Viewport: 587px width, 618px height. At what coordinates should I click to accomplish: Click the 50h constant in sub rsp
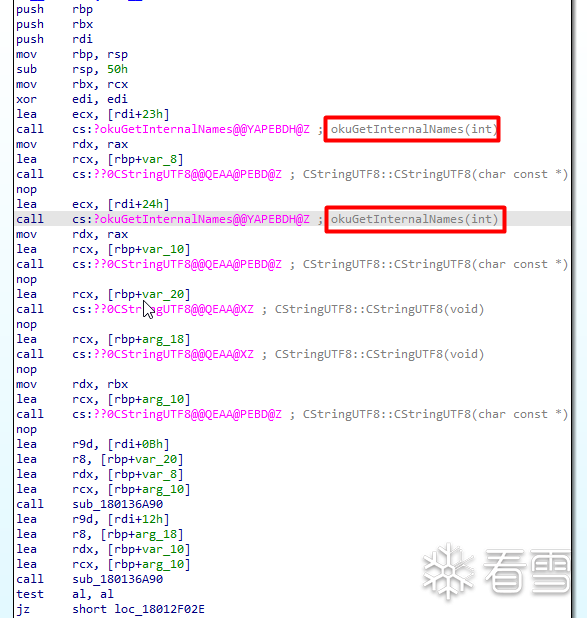pyautogui.click(x=117, y=69)
